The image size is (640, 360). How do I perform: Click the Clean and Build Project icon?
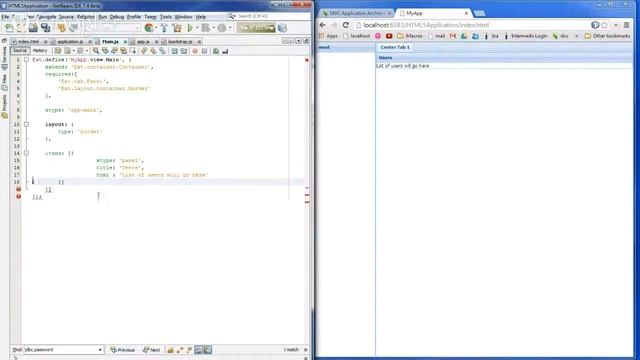[x=177, y=28]
